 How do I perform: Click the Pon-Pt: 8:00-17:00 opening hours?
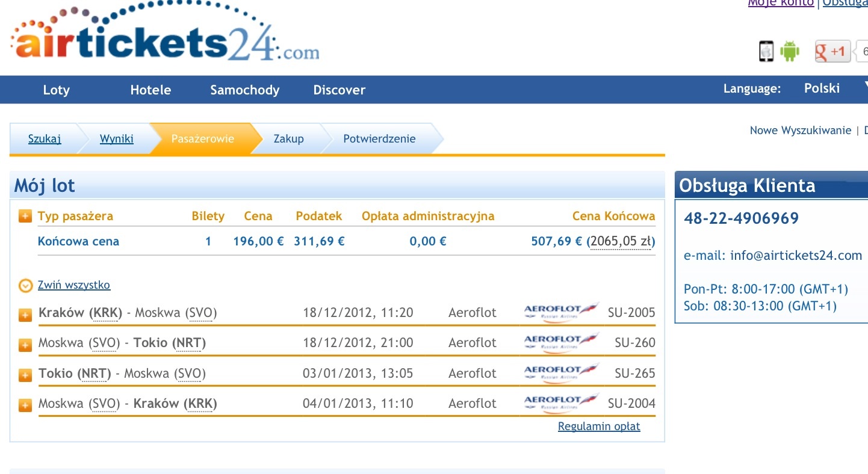coord(766,289)
